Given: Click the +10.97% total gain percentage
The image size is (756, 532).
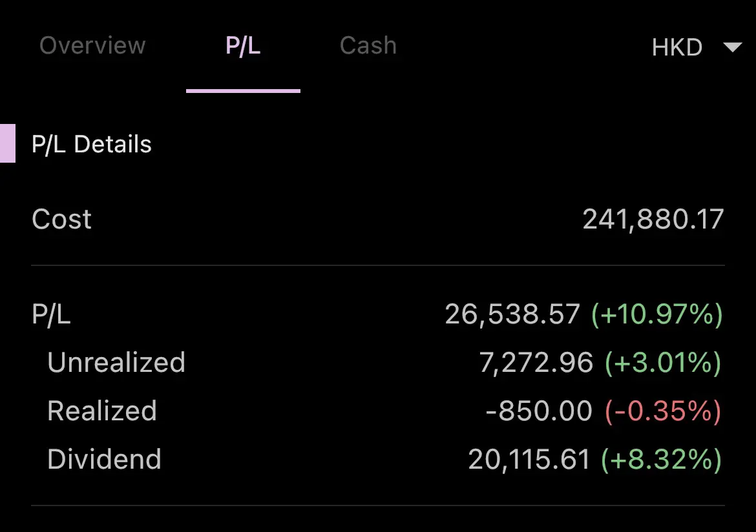Looking at the screenshot, I should pyautogui.click(x=656, y=314).
